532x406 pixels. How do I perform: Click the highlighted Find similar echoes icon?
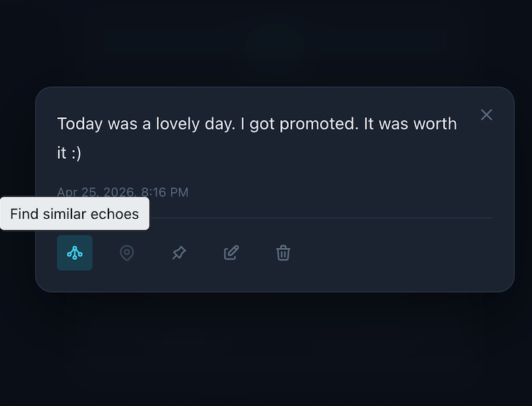pos(75,252)
